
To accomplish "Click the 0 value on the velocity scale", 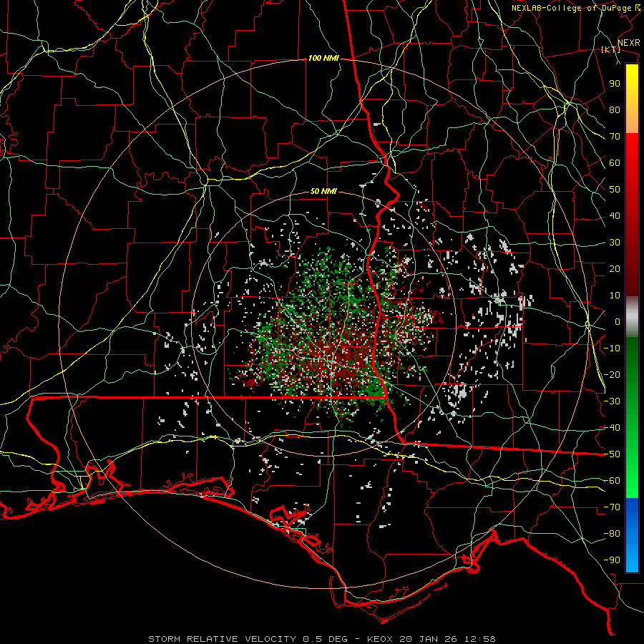I will 618,321.
